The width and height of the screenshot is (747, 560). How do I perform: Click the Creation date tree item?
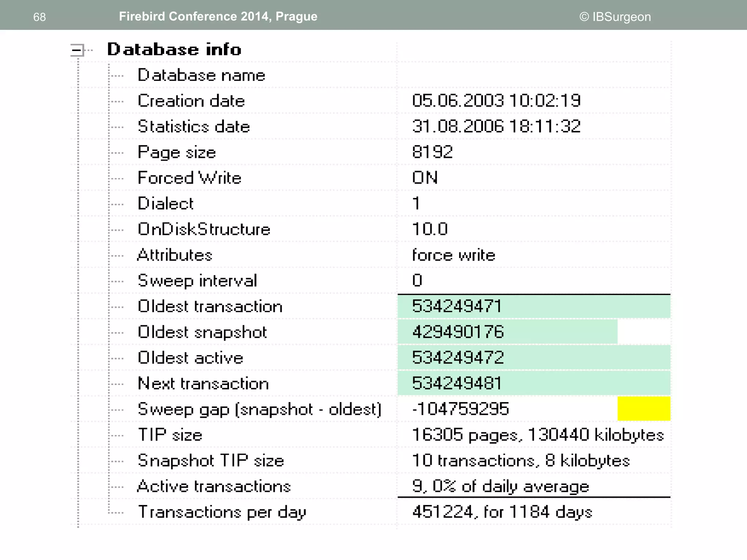[191, 101]
